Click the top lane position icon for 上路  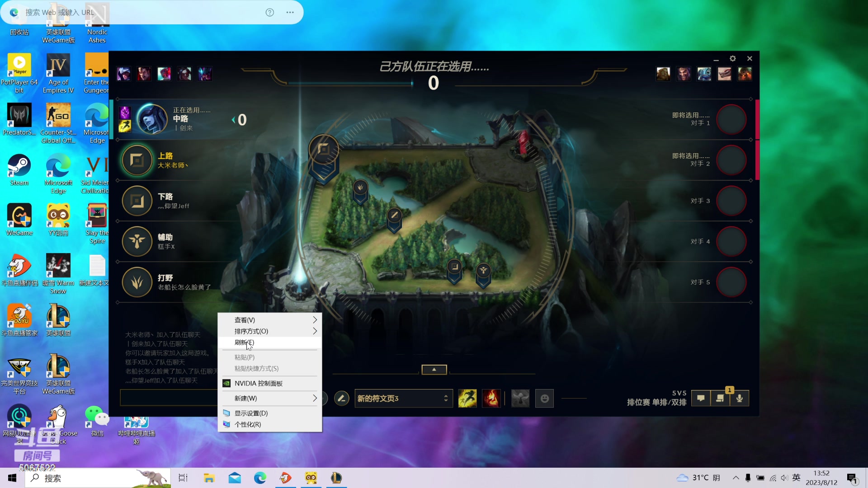pos(137,160)
